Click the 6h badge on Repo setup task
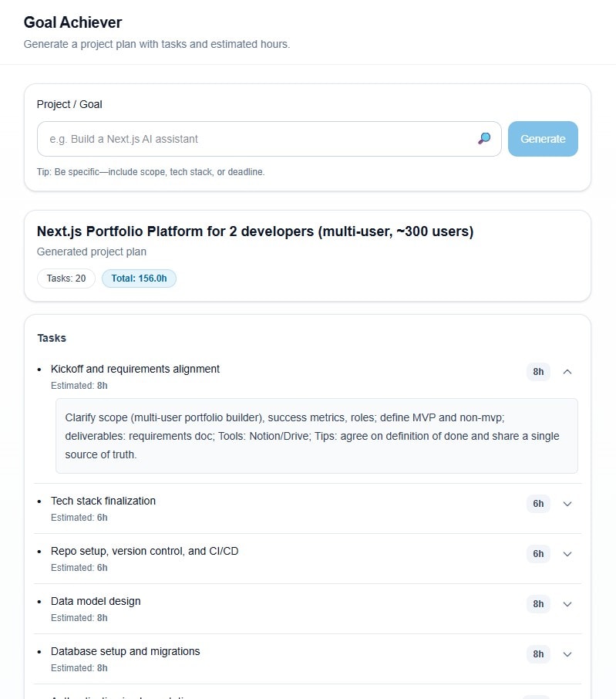The image size is (616, 699). [537, 554]
